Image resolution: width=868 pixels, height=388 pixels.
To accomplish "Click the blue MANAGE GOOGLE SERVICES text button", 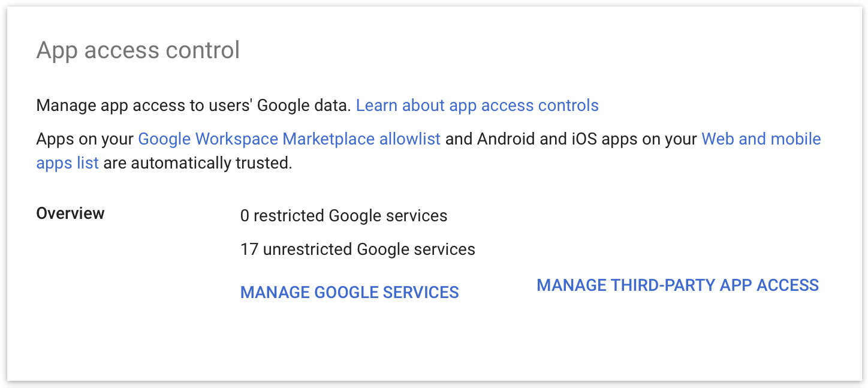I will pyautogui.click(x=349, y=292).
